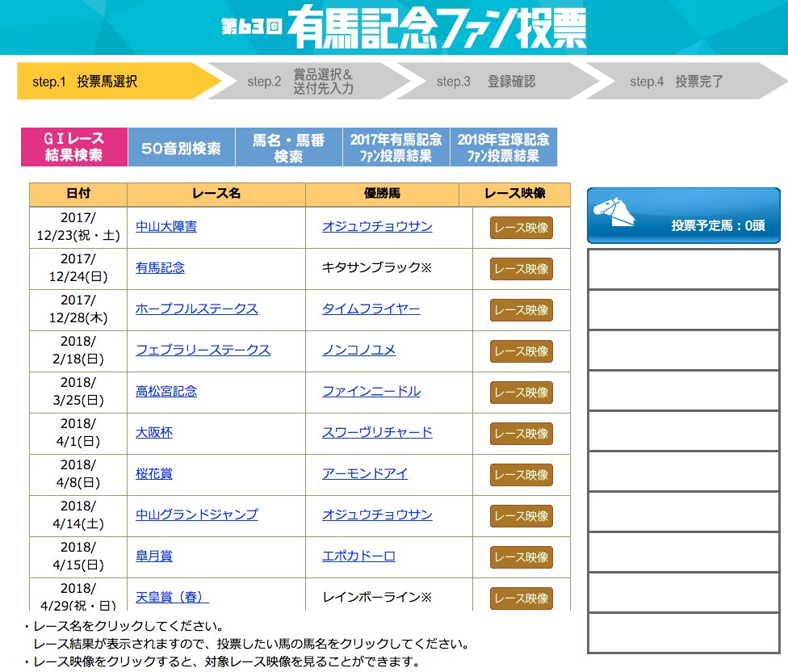Click the レース映像 column header
788x672 pixels.
click(515, 194)
